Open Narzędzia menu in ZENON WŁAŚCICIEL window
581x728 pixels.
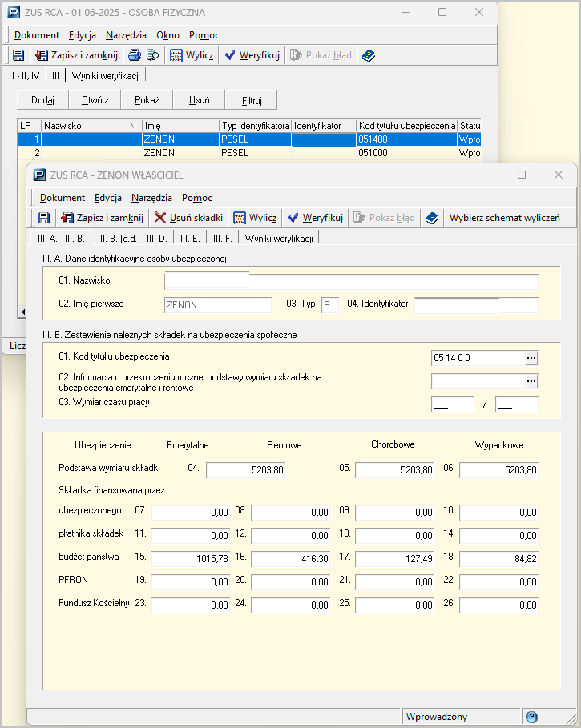(151, 198)
